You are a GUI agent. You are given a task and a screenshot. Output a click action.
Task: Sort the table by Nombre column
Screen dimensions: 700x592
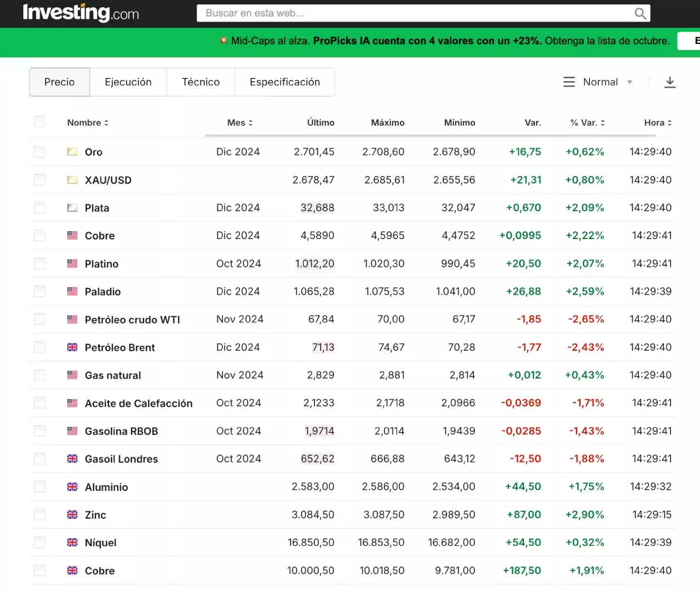pyautogui.click(x=87, y=123)
